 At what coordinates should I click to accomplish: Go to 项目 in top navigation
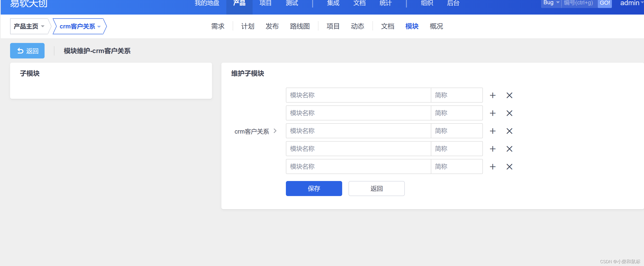265,3
